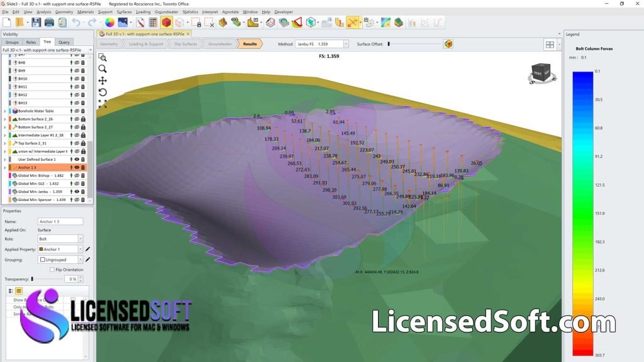Click the rotate view icon
The height and width of the screenshot is (362, 644).
(103, 92)
